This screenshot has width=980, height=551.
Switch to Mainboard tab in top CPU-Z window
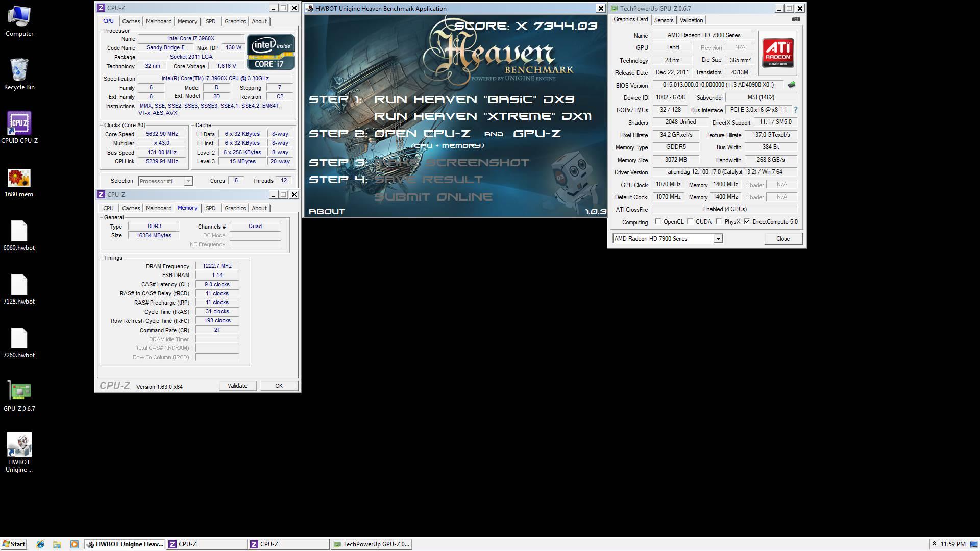tap(159, 21)
